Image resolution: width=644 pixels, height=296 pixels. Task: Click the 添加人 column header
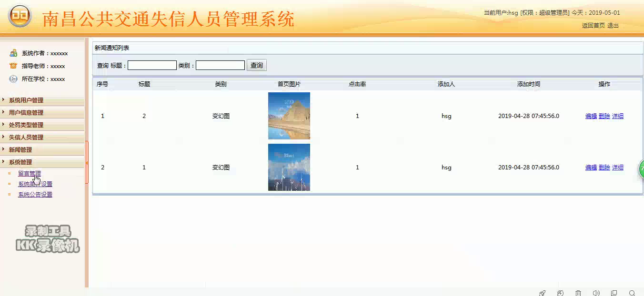pos(446,84)
